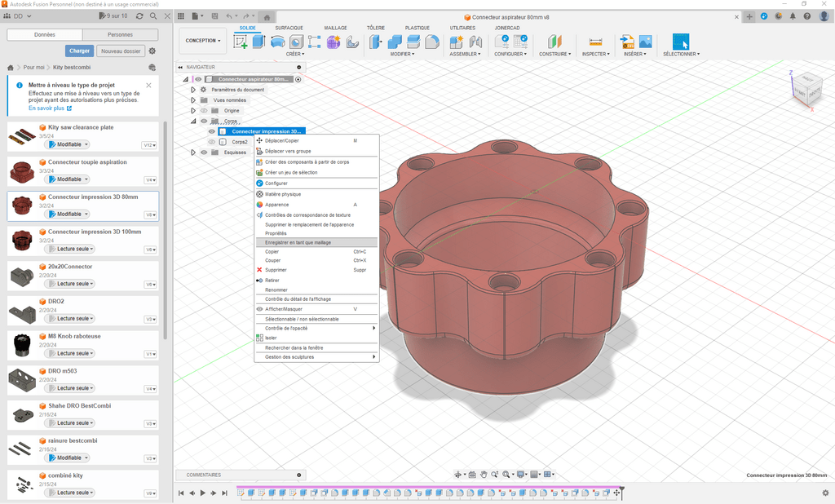Activate the Select tool icon under SÉLECTIONNER
Viewport: 835px width, 504px height.
(680, 42)
